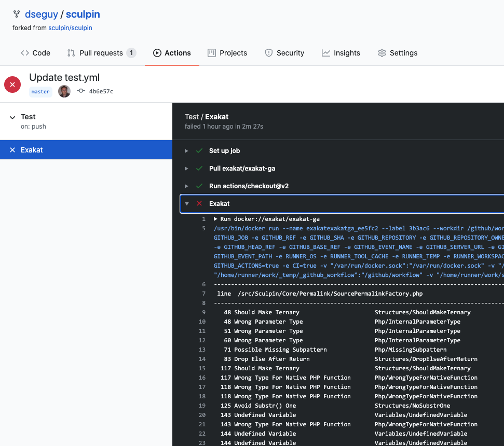Image resolution: width=504 pixels, height=446 pixels.
Task: Open the sculpin repository link
Action: pyautogui.click(x=83, y=14)
